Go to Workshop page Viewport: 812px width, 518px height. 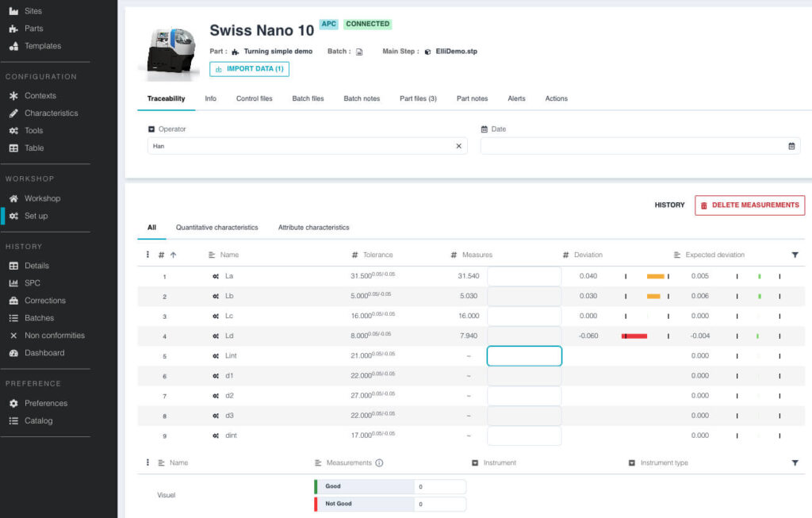coord(42,198)
